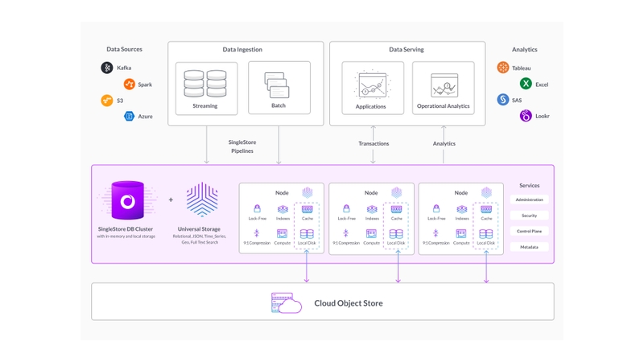644x362 pixels.
Task: Select the green Excel icon
Action: click(526, 84)
